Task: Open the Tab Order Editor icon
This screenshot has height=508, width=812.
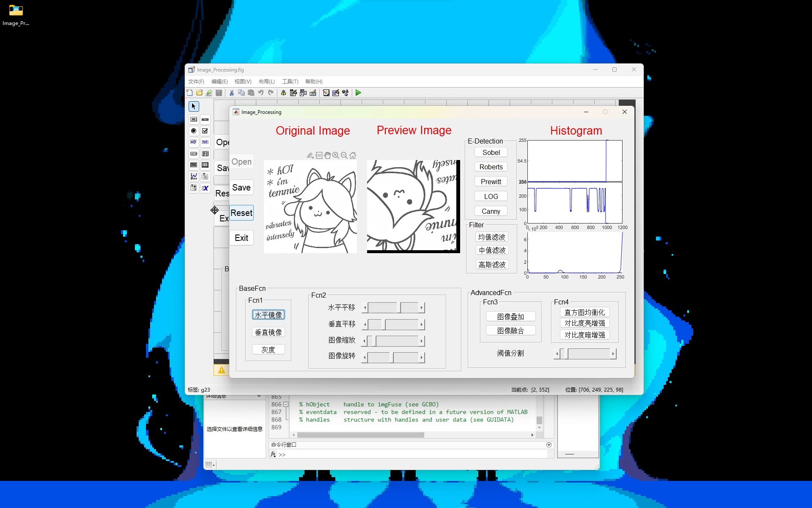Action: point(303,93)
